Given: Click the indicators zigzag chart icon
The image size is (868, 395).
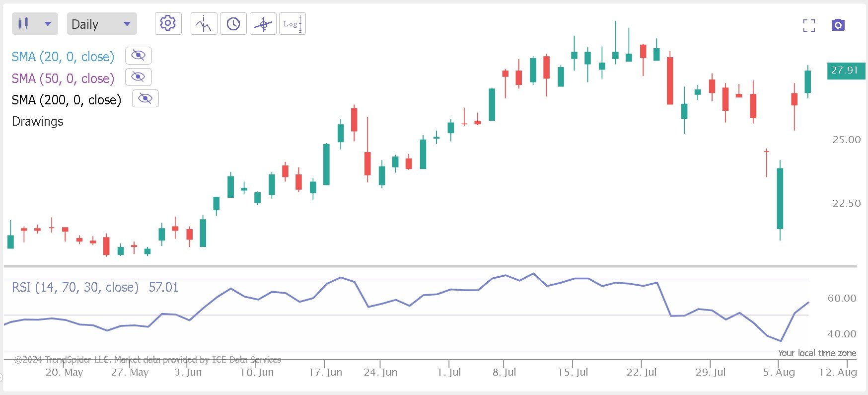Looking at the screenshot, I should pos(204,24).
